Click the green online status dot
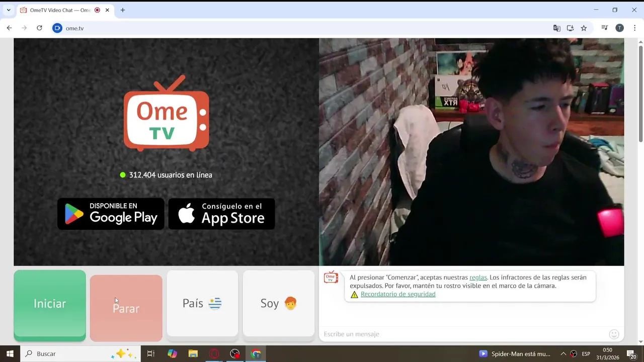 point(122,175)
